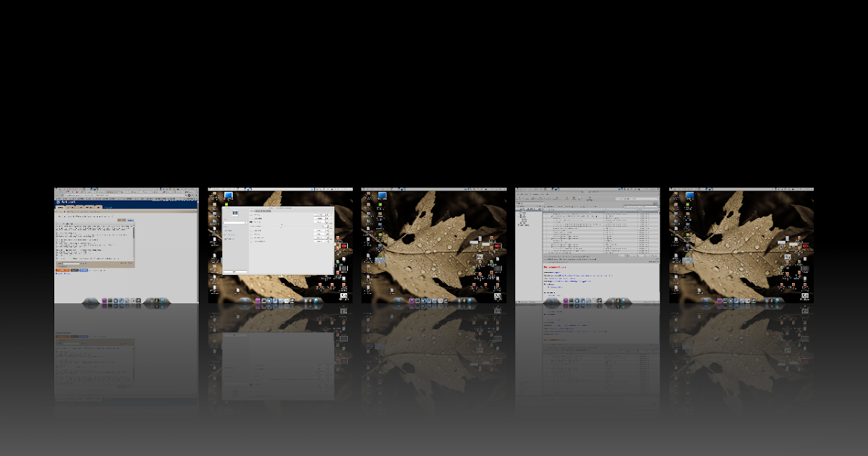Enable the top checkbox in the preferences dialog
This screenshot has height=456, width=868.
(x=251, y=215)
